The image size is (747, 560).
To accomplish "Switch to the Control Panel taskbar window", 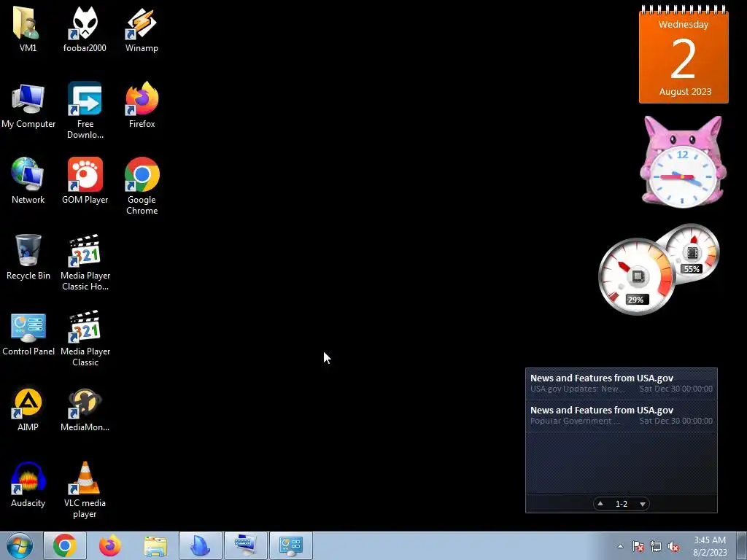I will click(x=291, y=545).
